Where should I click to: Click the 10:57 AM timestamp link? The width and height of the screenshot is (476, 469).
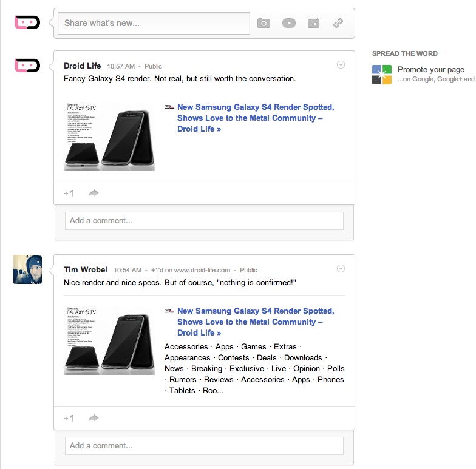120,66
